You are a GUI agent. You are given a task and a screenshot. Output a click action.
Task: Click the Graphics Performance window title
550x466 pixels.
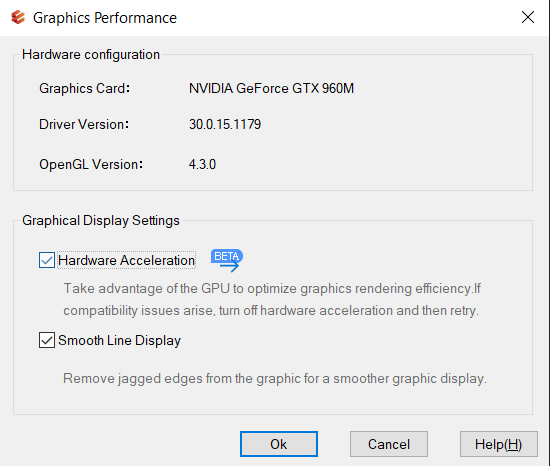click(105, 18)
